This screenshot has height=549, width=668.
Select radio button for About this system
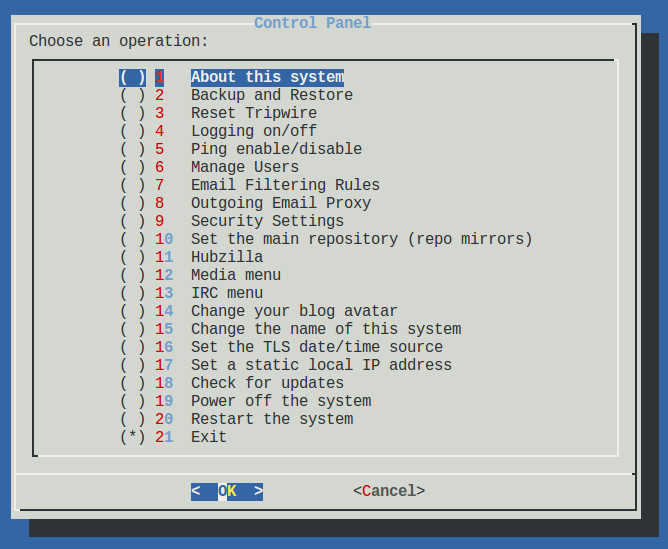tap(132, 78)
